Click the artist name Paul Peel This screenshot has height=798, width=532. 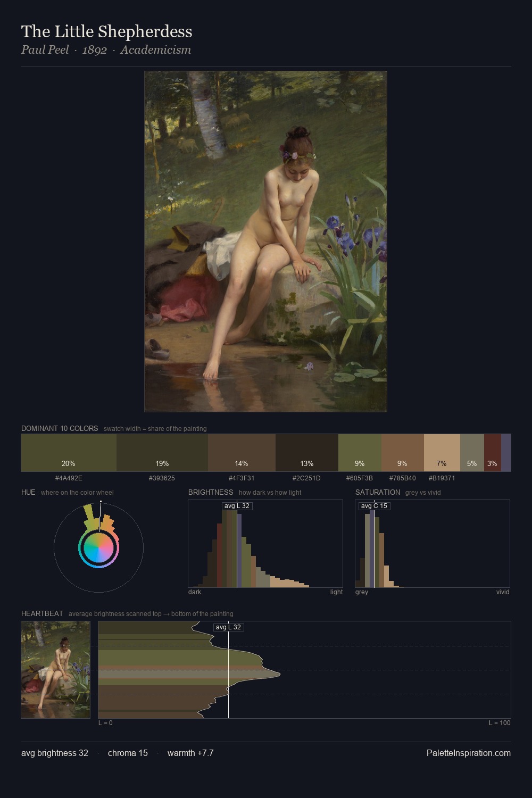tap(45, 50)
